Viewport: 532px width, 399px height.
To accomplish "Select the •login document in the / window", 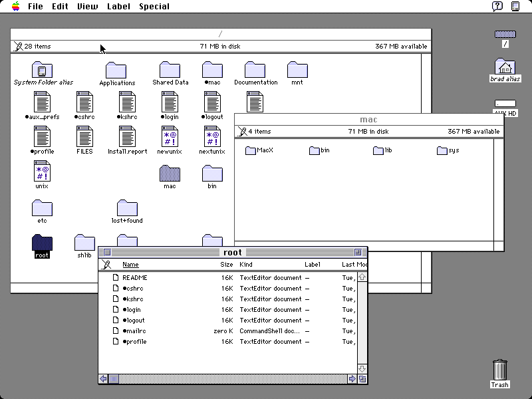I will (x=170, y=102).
